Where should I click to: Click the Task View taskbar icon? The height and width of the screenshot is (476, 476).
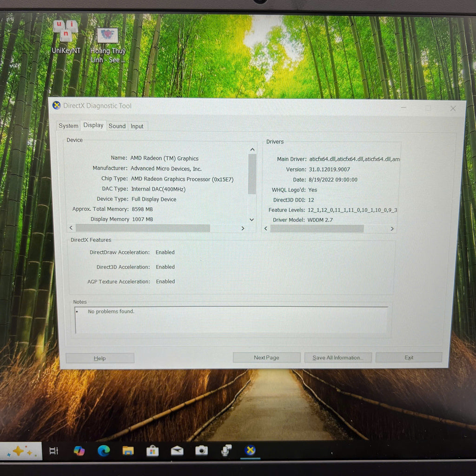54,450
